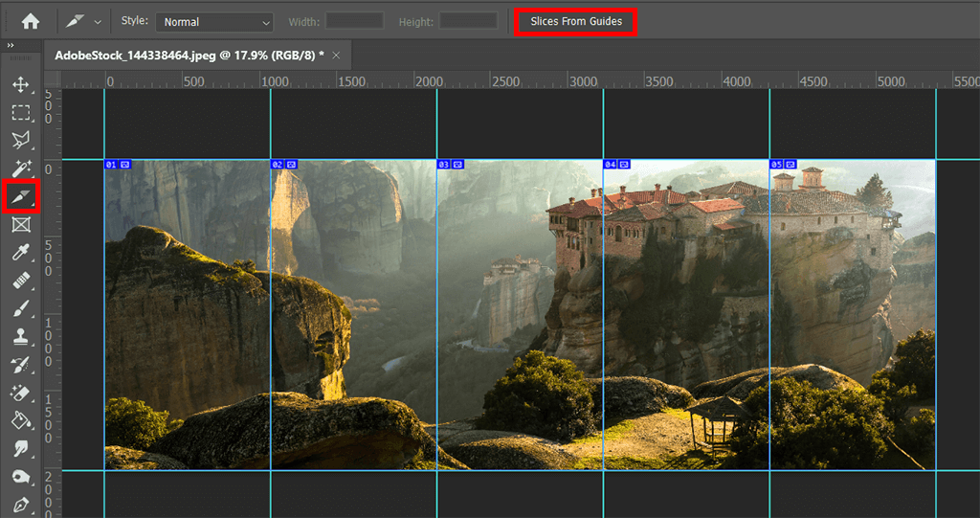Click the Slice tool icon in options bar
This screenshot has width=980, height=518.
[76, 21]
